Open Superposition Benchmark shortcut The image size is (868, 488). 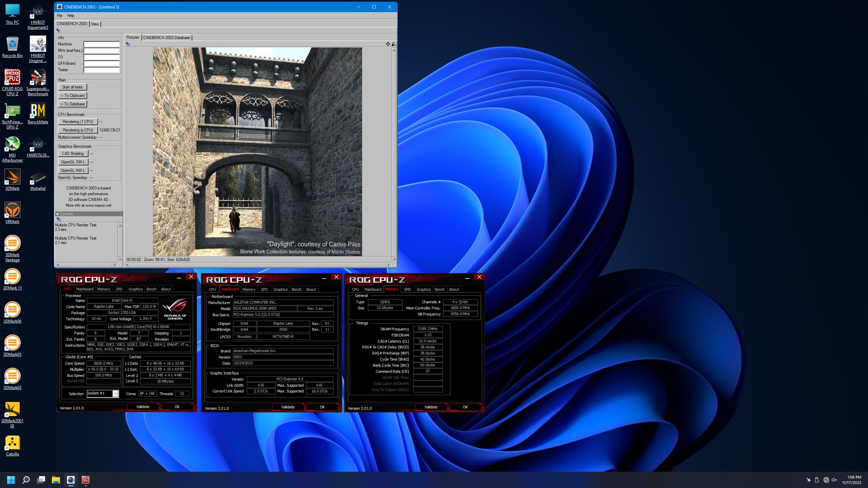38,82
